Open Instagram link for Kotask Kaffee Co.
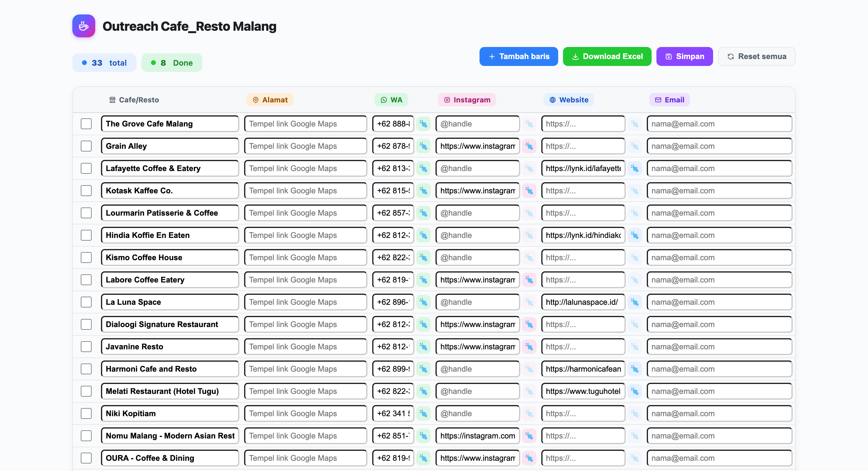868x471 pixels. pyautogui.click(x=529, y=191)
